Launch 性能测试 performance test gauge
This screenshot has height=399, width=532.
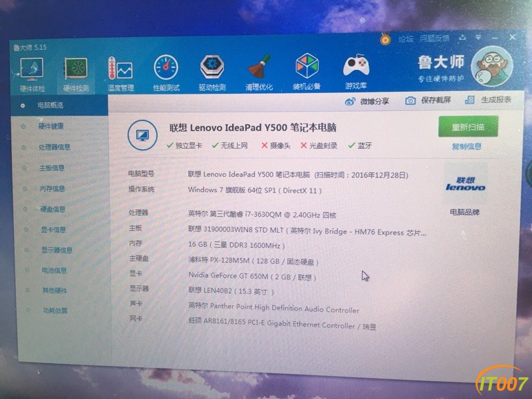pos(166,73)
